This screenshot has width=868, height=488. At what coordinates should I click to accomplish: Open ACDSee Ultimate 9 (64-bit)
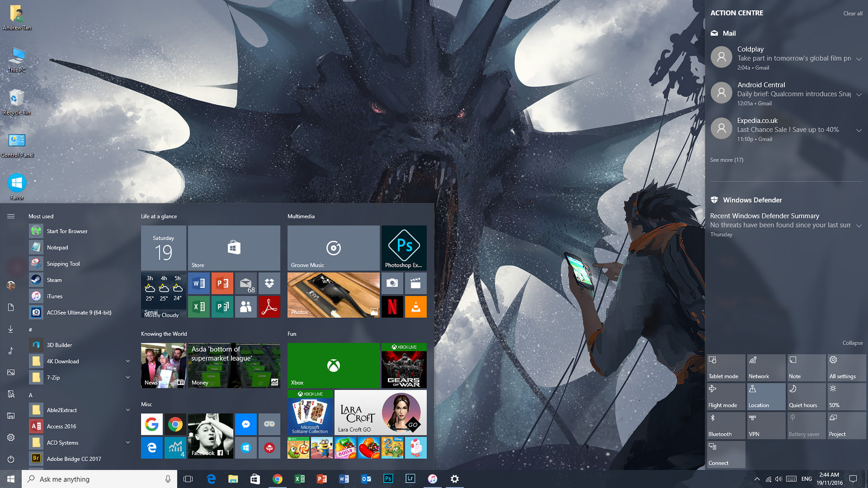pyautogui.click(x=80, y=312)
